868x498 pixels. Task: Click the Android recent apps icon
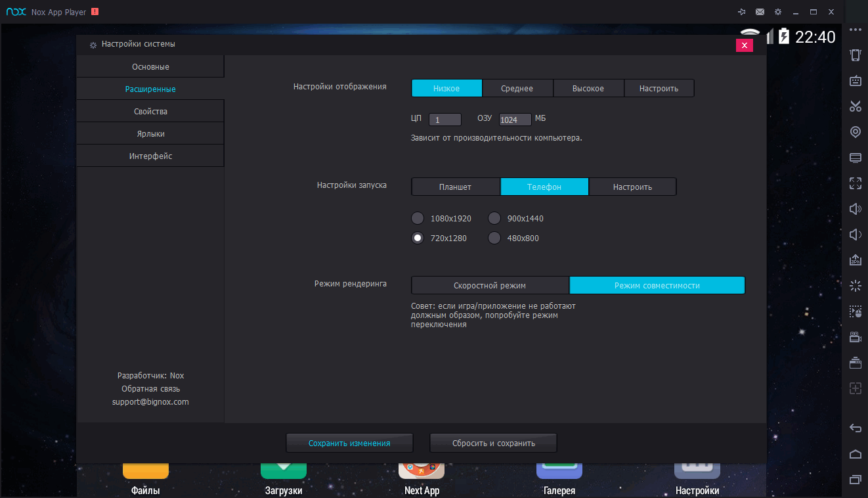pos(855,478)
